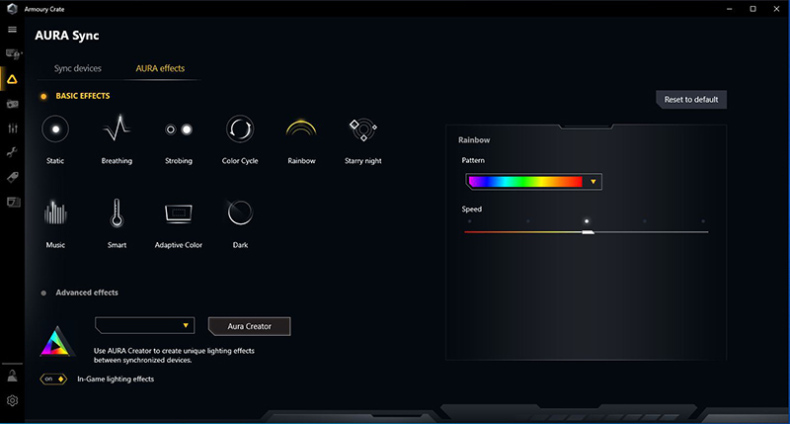Click the Armoury Crate title bar logo

(12, 9)
